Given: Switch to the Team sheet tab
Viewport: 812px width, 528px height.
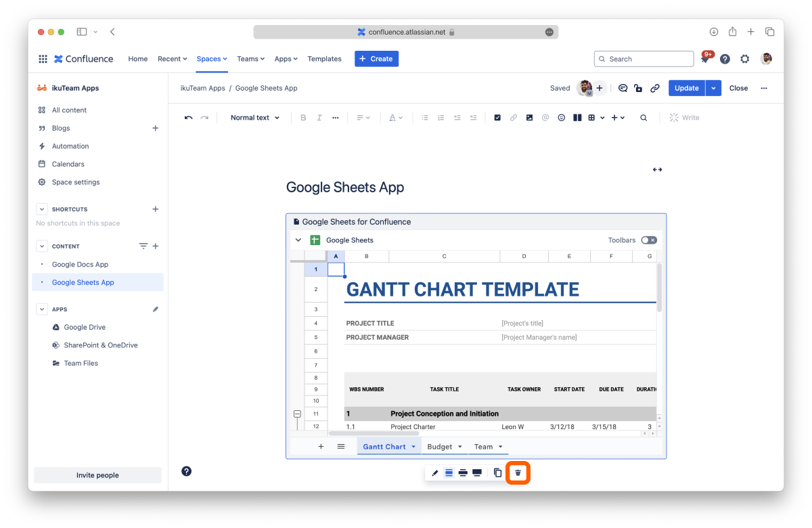Looking at the screenshot, I should coord(489,447).
